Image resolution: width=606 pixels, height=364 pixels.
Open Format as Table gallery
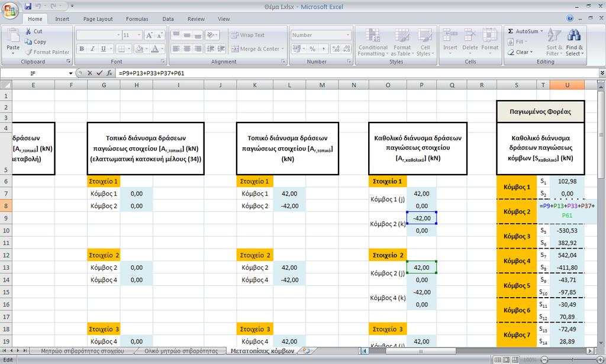(x=402, y=43)
